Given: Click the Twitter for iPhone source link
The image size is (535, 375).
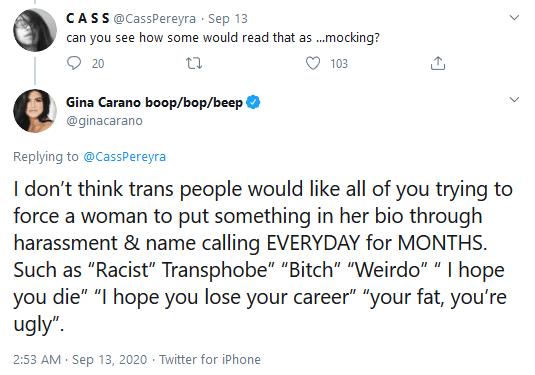Looking at the screenshot, I should point(210,360).
